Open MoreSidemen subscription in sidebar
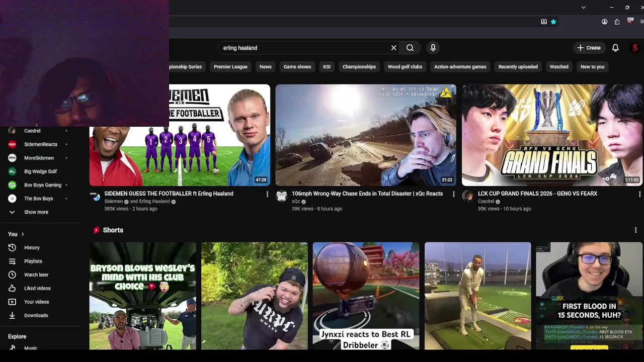 [x=40, y=158]
